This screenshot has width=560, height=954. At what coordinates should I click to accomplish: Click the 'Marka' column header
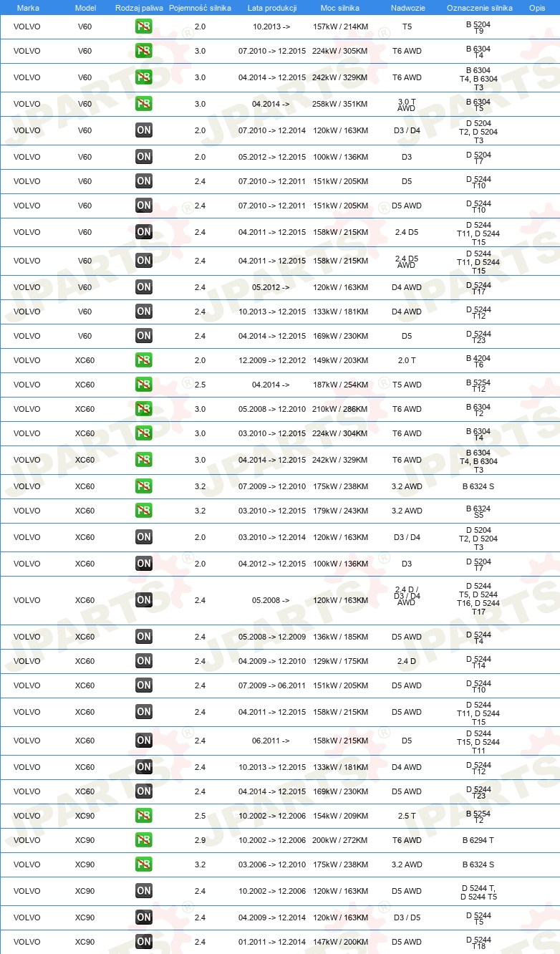tap(28, 8)
